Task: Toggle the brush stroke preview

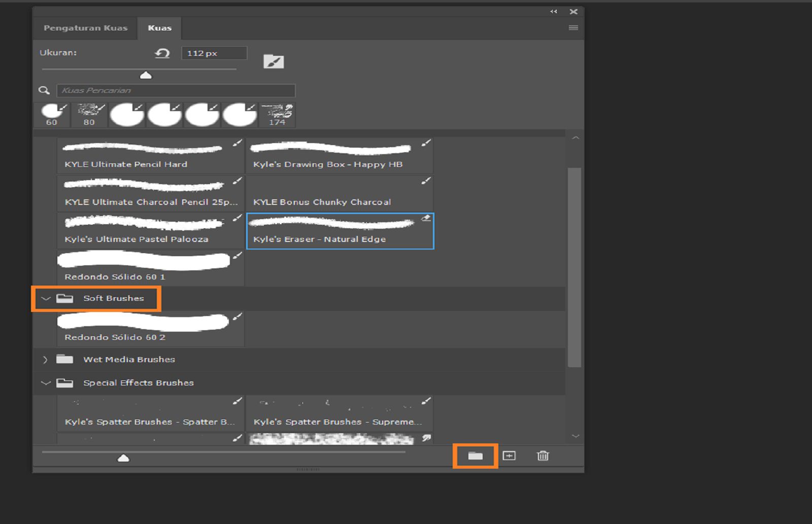Action: point(273,61)
